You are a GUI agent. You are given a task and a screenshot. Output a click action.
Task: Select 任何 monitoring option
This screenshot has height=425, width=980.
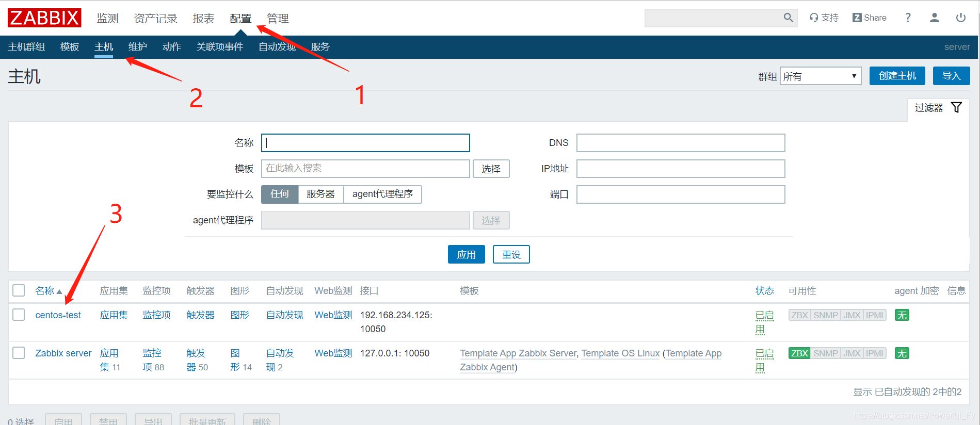(x=280, y=194)
